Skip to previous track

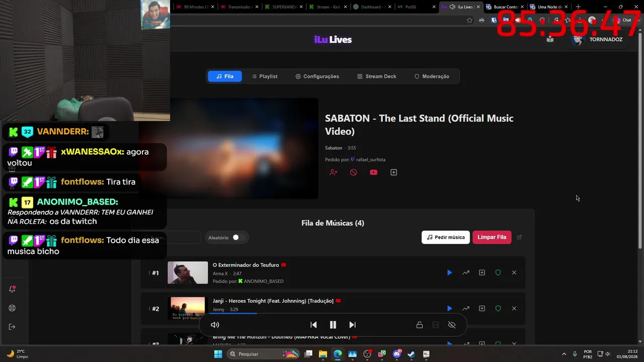(313, 325)
